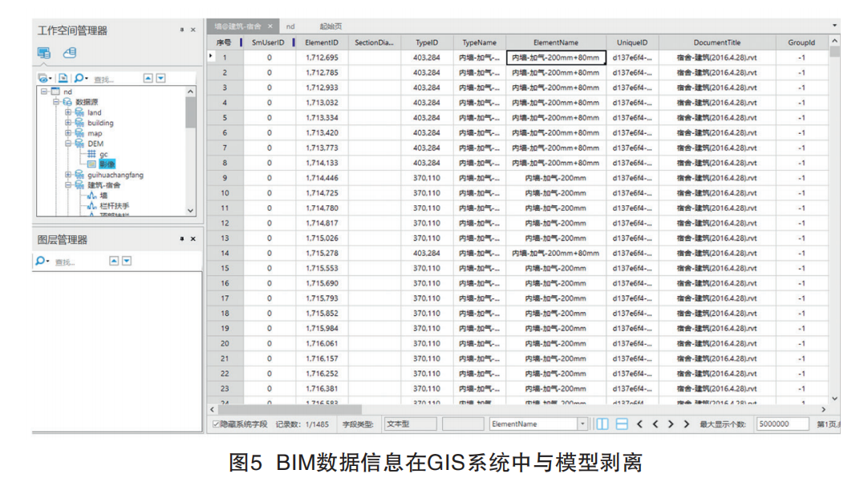Screen dimensions: 868x482
Task: Click the TypeID column header
Action: click(427, 42)
